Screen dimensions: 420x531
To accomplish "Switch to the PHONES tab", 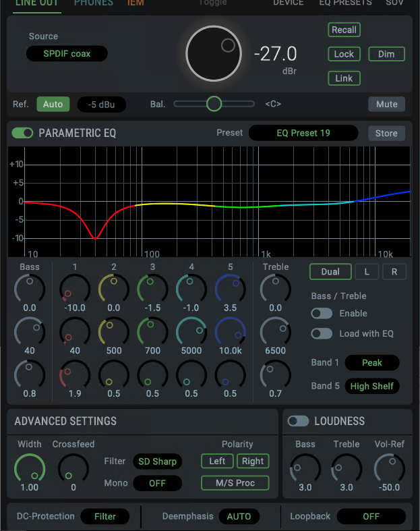I will tap(94, 3).
